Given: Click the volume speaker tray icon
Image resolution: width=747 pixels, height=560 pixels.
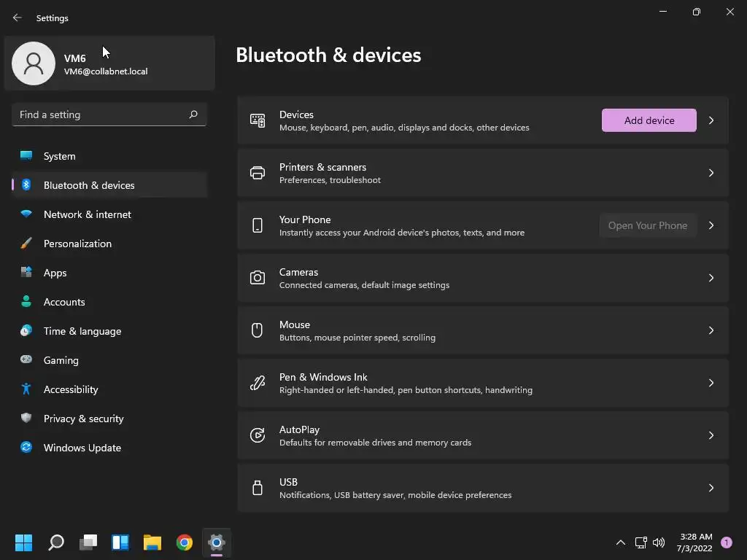Looking at the screenshot, I should (x=659, y=542).
